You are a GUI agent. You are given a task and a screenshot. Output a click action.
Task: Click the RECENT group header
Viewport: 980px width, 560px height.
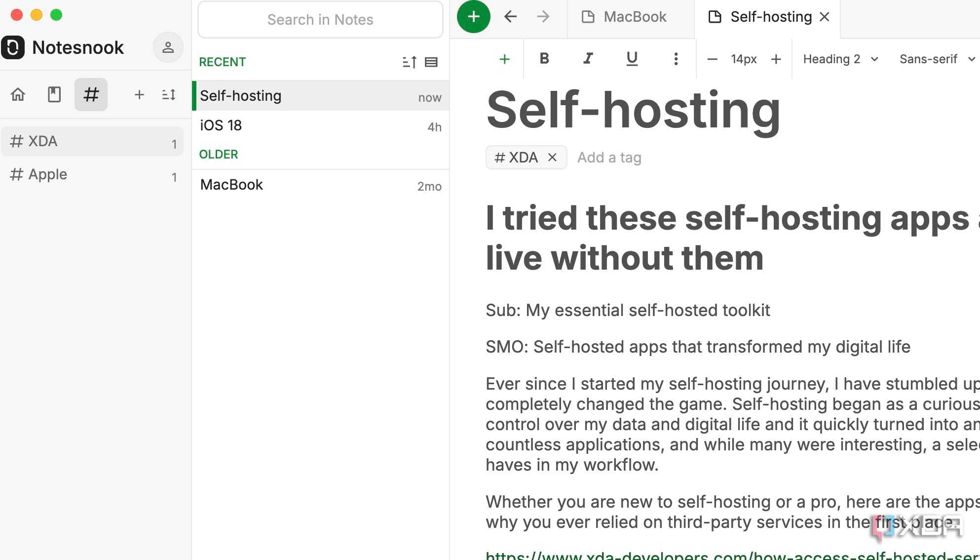click(x=222, y=62)
